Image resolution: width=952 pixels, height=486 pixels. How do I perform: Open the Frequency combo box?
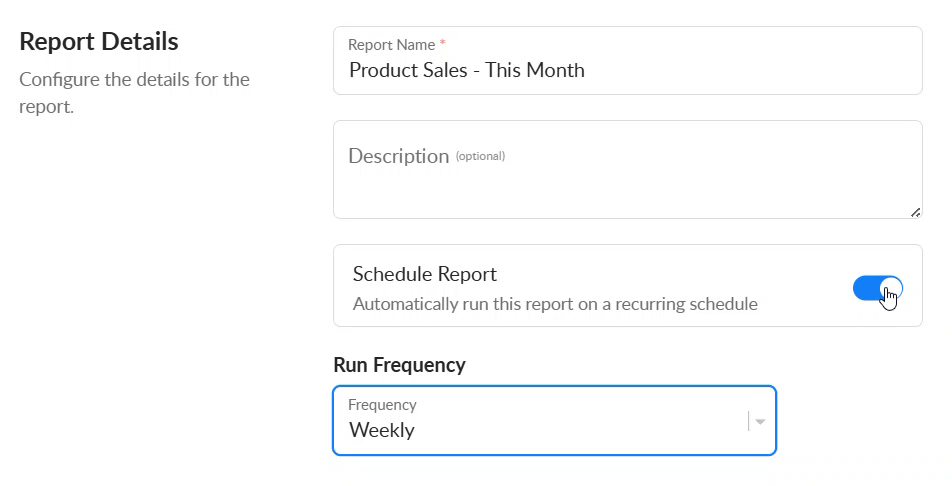(x=554, y=420)
